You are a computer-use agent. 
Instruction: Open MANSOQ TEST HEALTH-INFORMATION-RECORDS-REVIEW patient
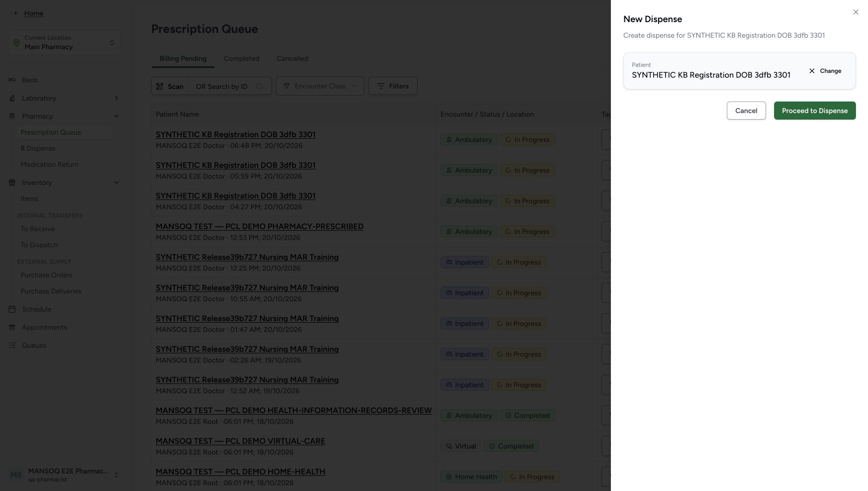tap(294, 411)
